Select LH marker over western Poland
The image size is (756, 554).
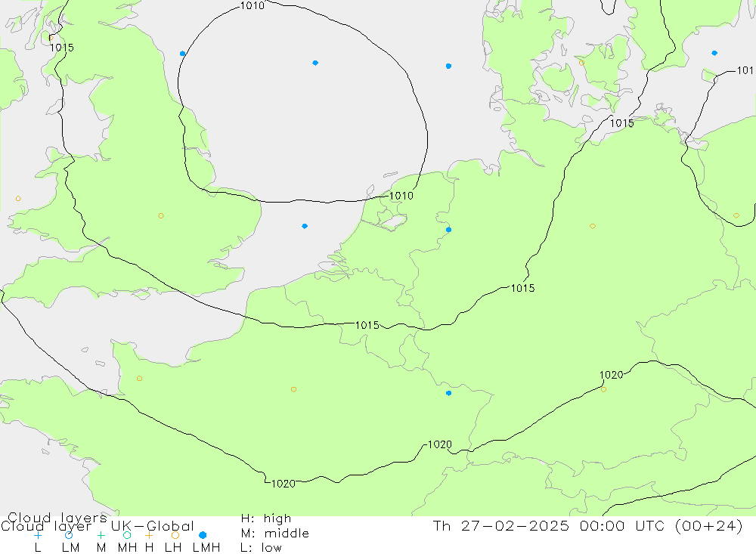pyautogui.click(x=736, y=216)
